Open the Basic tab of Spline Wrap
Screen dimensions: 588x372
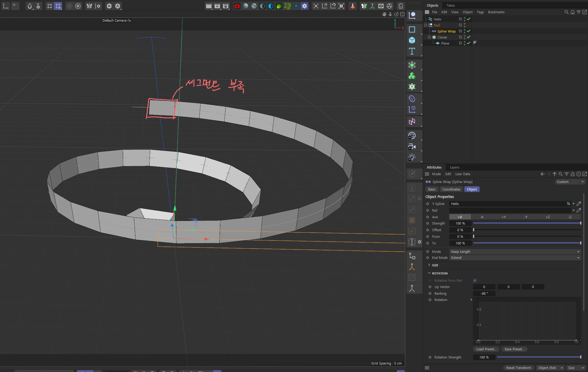point(432,189)
